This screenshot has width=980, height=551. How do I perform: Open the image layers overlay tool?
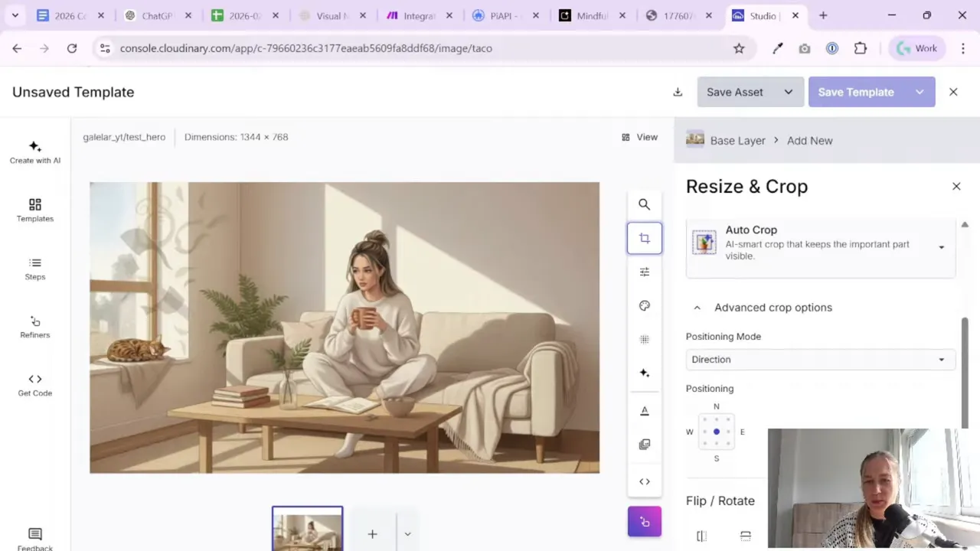[645, 445]
